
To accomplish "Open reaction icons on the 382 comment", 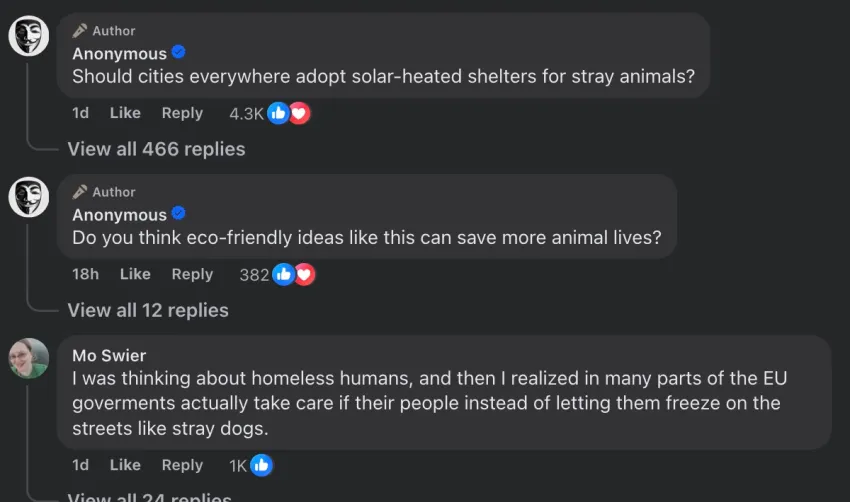I will (x=294, y=274).
